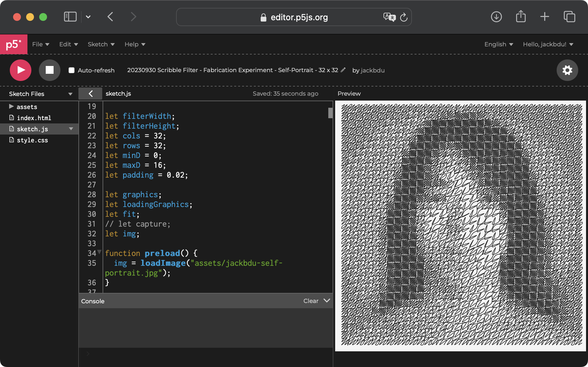Click the Safari translate icon
This screenshot has height=367, width=588.
389,17
